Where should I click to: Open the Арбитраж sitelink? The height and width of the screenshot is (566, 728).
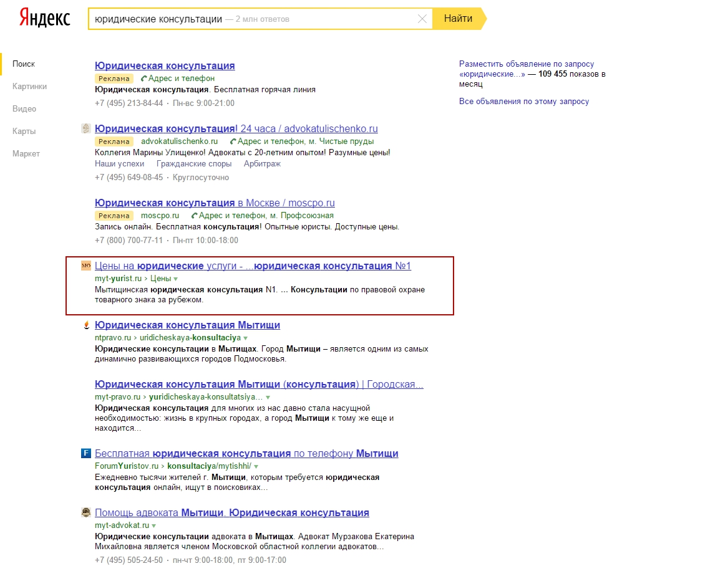click(x=263, y=164)
